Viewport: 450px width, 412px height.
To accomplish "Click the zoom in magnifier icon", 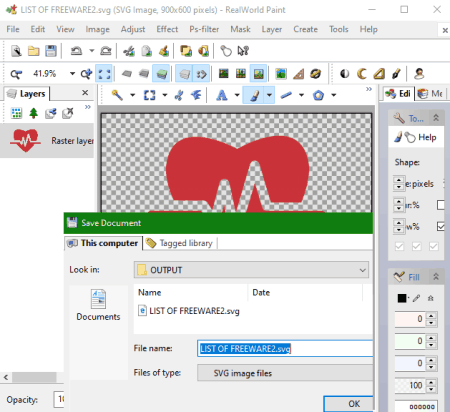I will pyautogui.click(x=86, y=74).
